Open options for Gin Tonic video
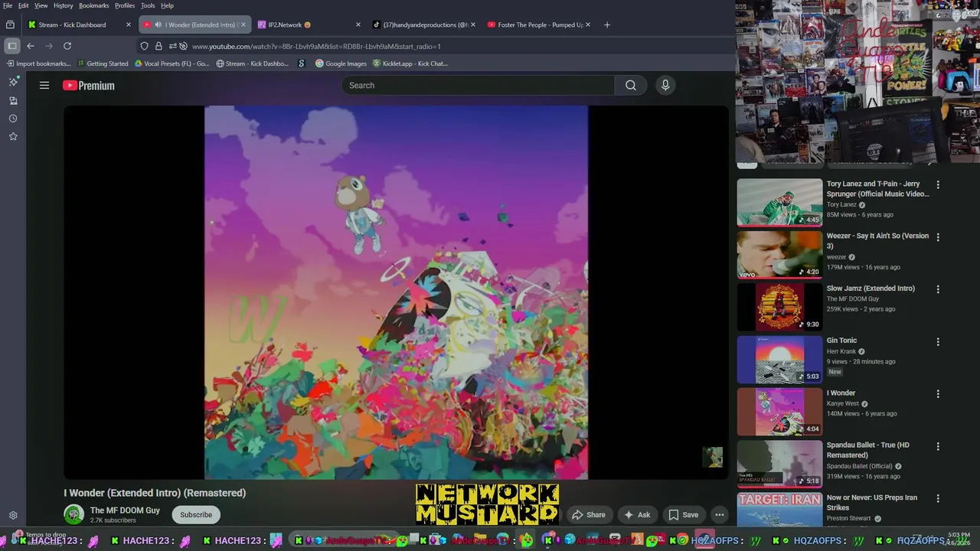 tap(938, 341)
